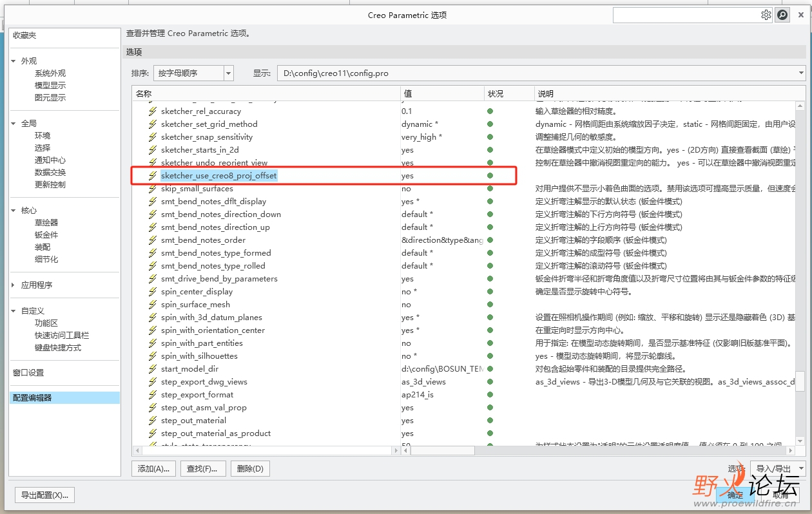Click lightning icon beside spin_with_part_entities
The width and height of the screenshot is (812, 514).
(153, 343)
